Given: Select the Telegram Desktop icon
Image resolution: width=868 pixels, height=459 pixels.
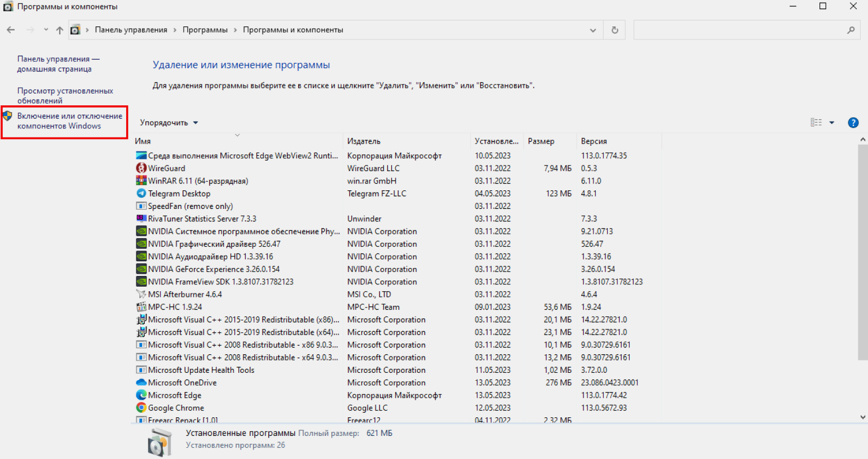Looking at the screenshot, I should click(141, 194).
